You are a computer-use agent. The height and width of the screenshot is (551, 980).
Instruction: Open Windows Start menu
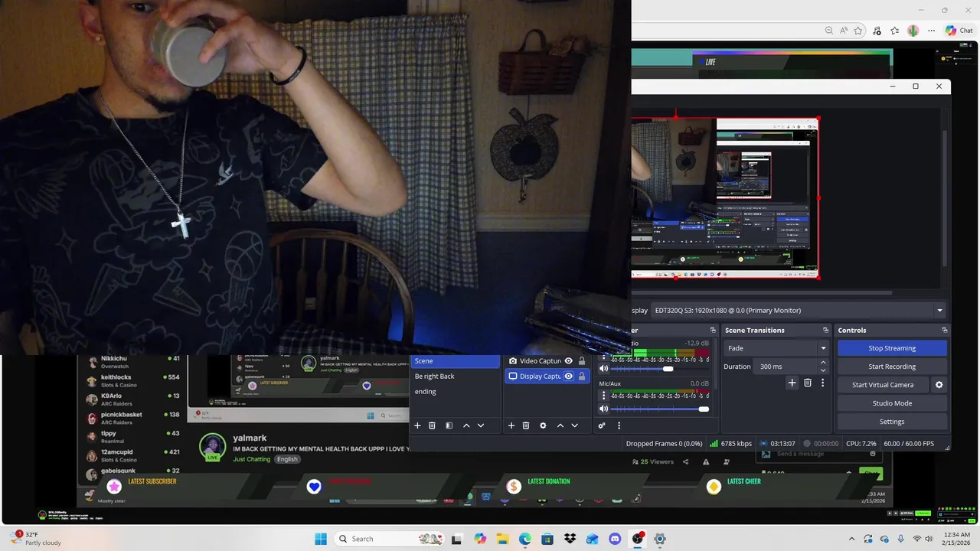[x=321, y=539]
